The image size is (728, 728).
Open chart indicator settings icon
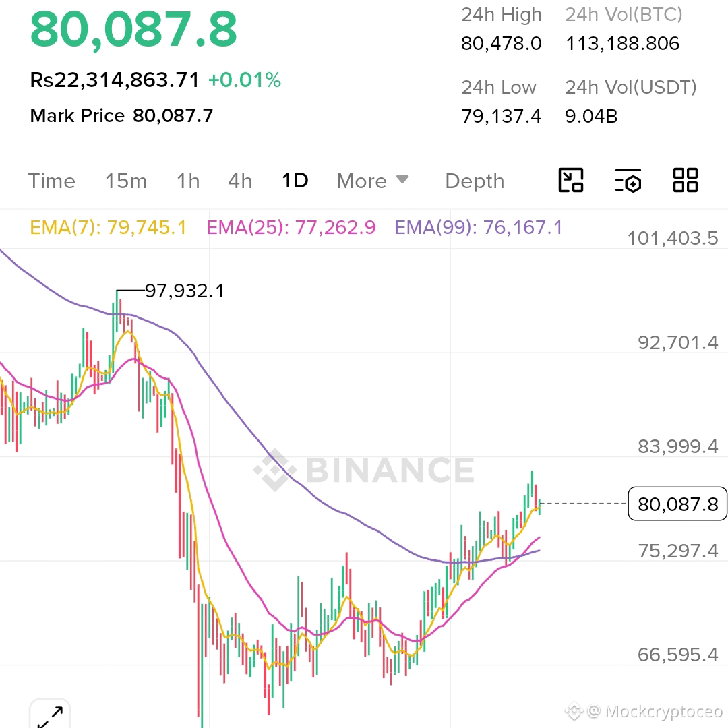[628, 181]
